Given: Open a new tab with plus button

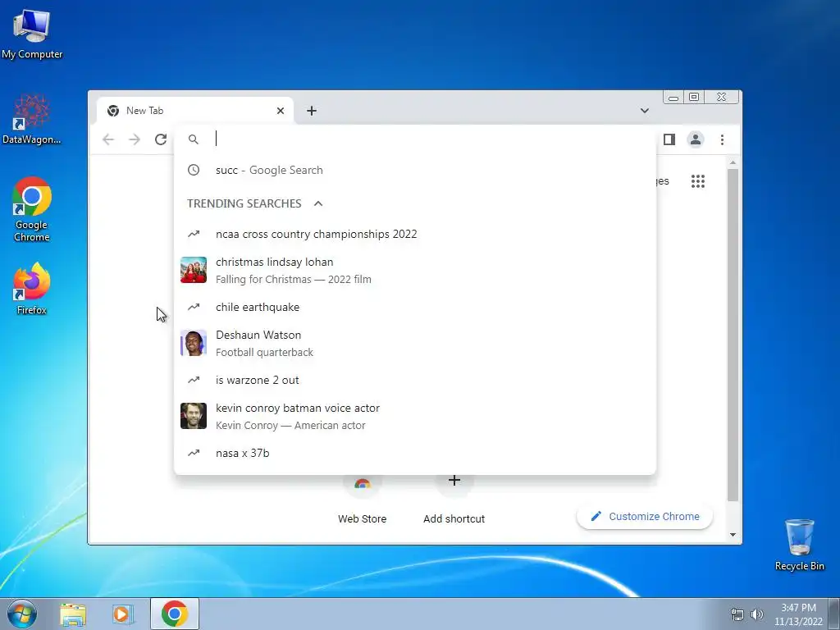Looking at the screenshot, I should coord(311,111).
